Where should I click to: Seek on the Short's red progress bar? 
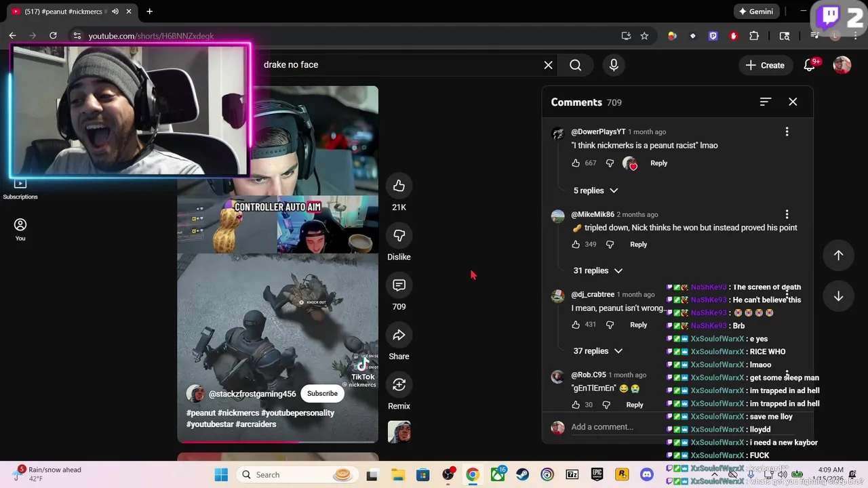(278, 442)
